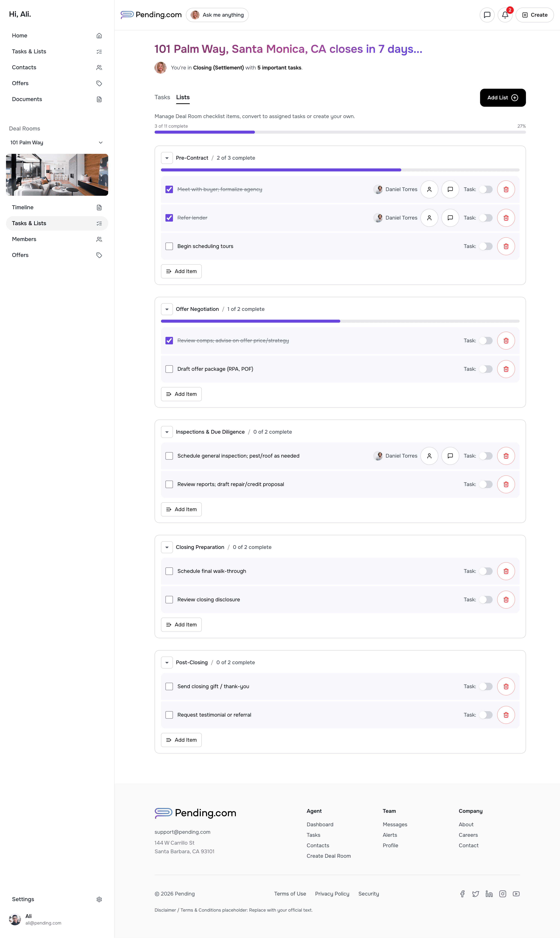The height and width of the screenshot is (938, 560).
Task: Uncheck 'Review comps; advise on offer price/strategy'
Action: [x=169, y=340]
